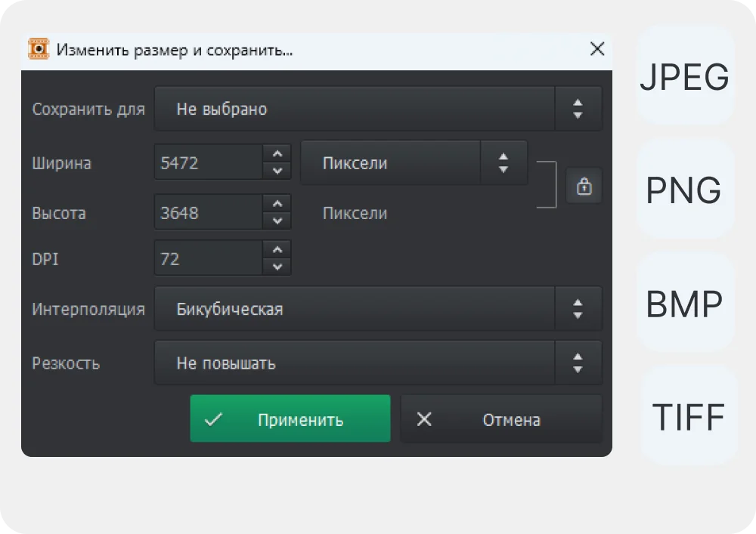Increase width using the up arrow
The width and height of the screenshot is (756, 534).
[x=277, y=154]
